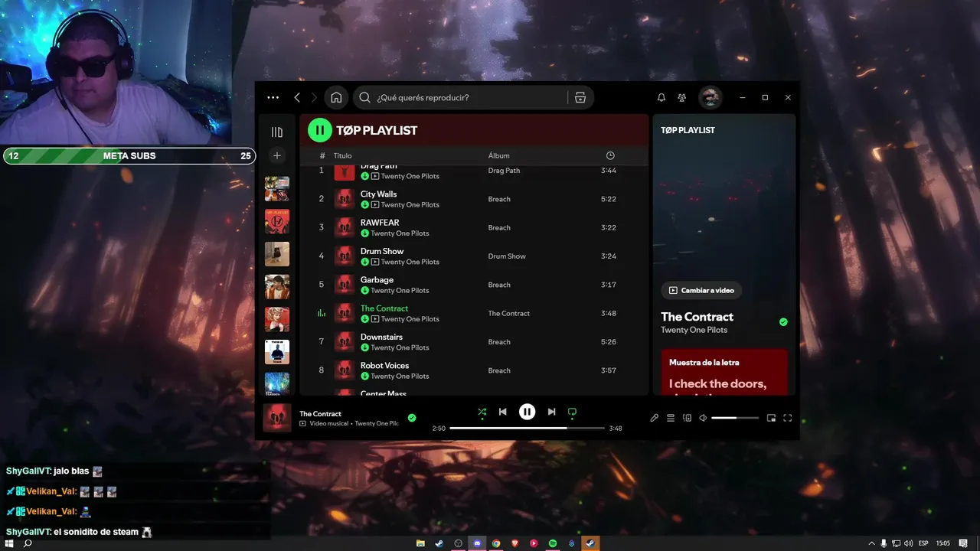This screenshot has height=551, width=980.
Task: Enter full screen with the expand icon
Action: tap(787, 418)
